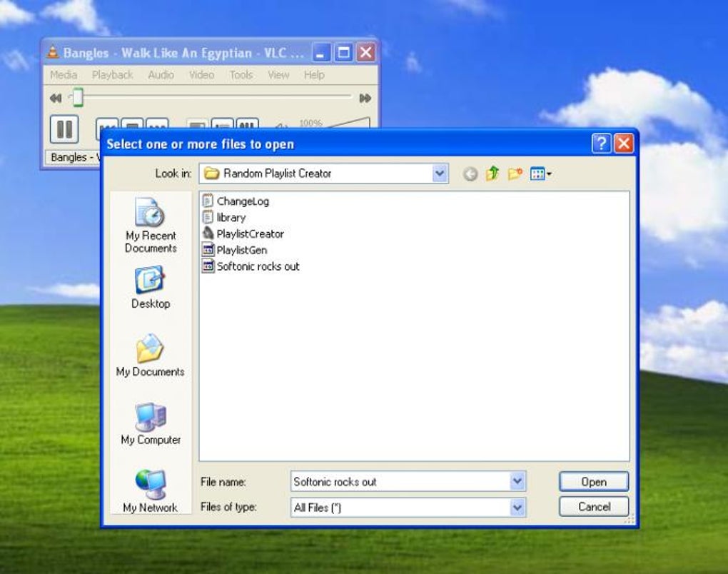
Task: Expand the Look in folder dropdown
Action: [x=439, y=173]
